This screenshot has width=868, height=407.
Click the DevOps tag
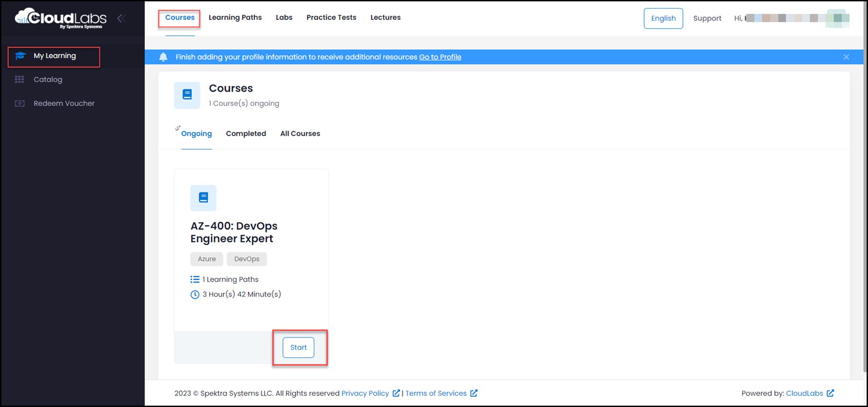tap(247, 259)
